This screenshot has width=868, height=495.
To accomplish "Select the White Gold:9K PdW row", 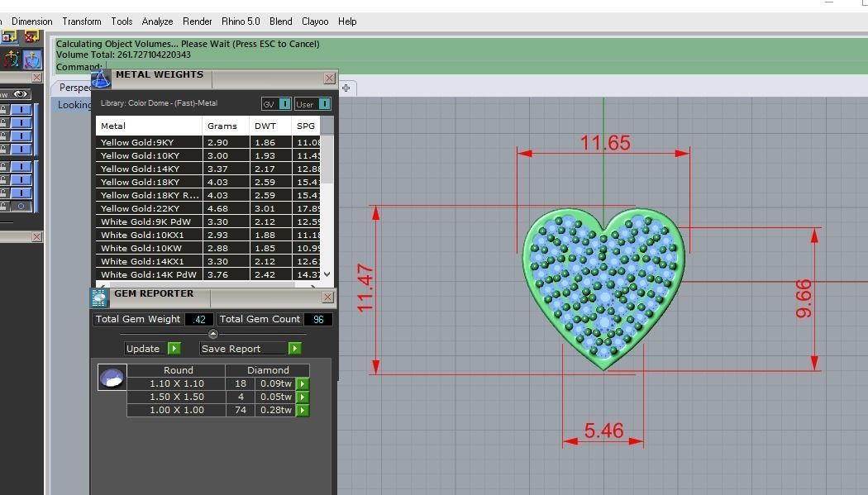I will coord(208,221).
